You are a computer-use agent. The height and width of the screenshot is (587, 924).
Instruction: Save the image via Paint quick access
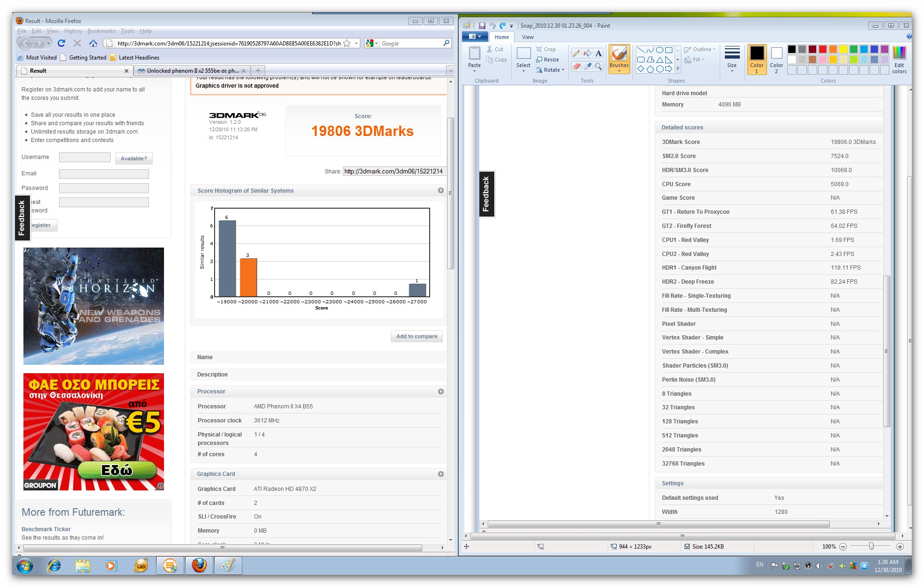482,26
